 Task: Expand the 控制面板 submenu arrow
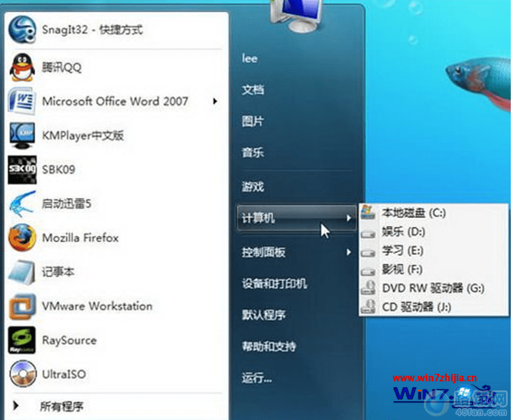coord(349,252)
